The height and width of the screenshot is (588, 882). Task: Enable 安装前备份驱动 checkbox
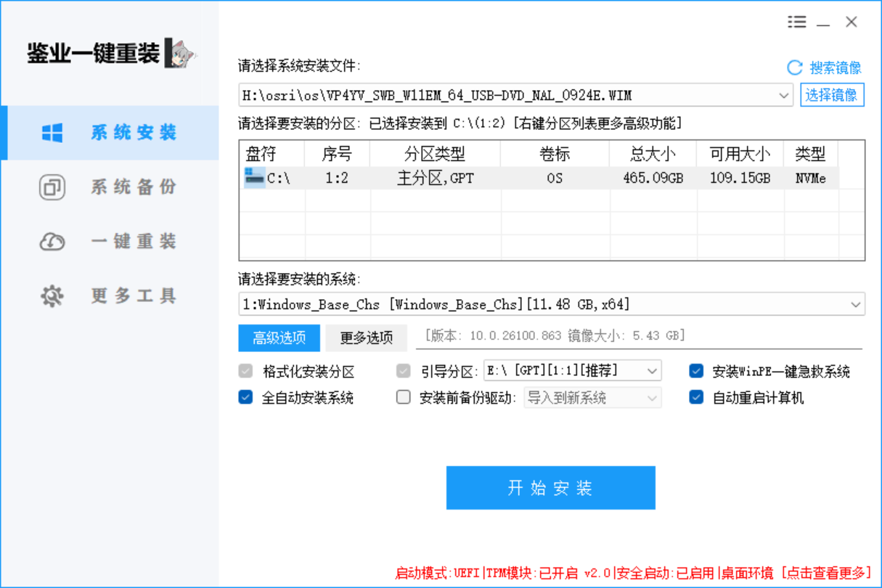[x=404, y=398]
